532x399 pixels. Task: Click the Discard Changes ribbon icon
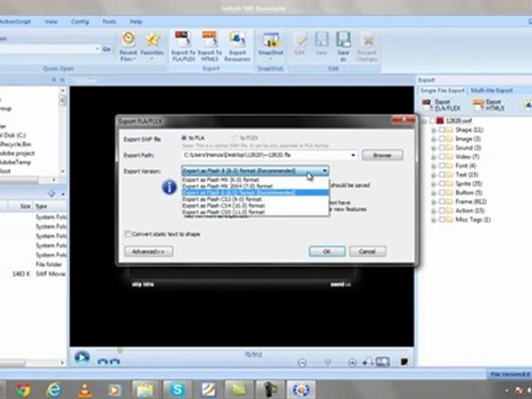pos(367,46)
